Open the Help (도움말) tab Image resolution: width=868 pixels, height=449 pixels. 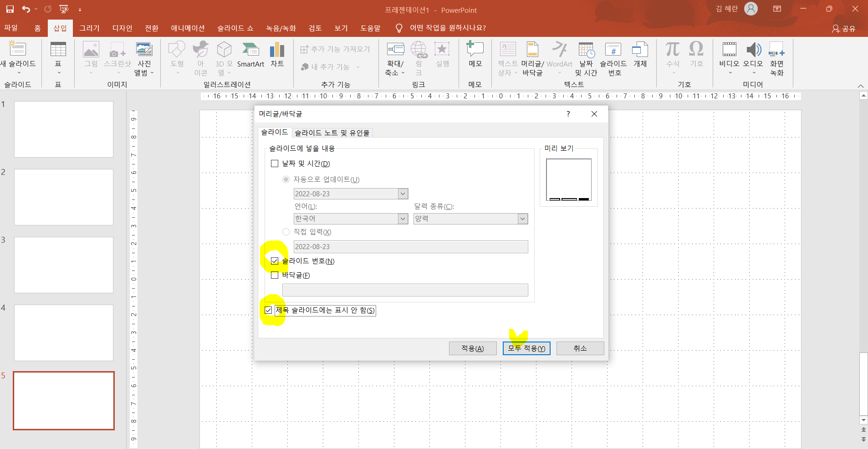[x=370, y=28]
